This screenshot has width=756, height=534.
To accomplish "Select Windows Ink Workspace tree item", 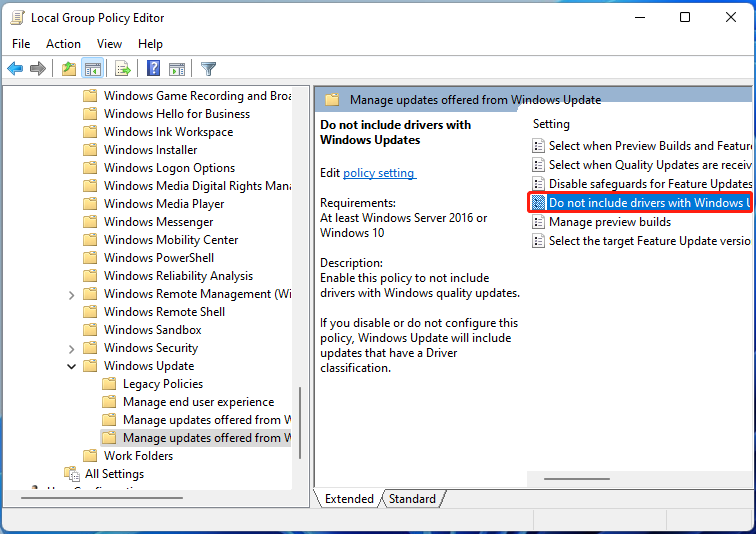I will point(168,132).
